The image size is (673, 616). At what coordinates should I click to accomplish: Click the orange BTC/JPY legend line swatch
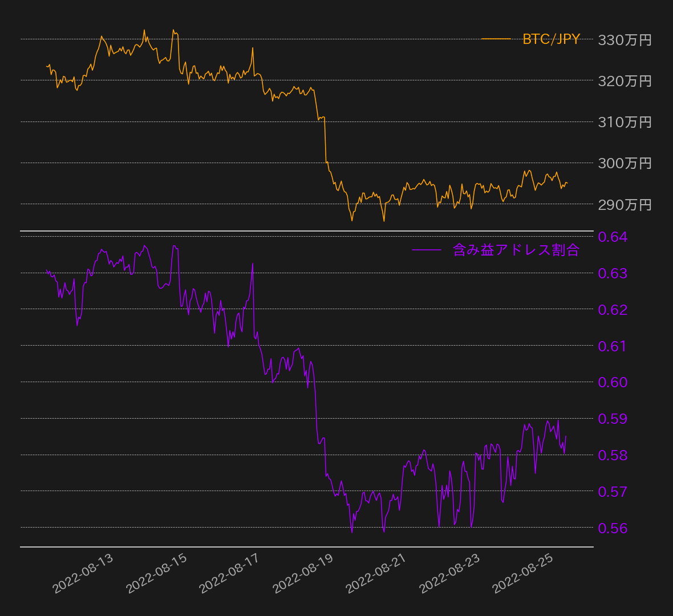[496, 39]
